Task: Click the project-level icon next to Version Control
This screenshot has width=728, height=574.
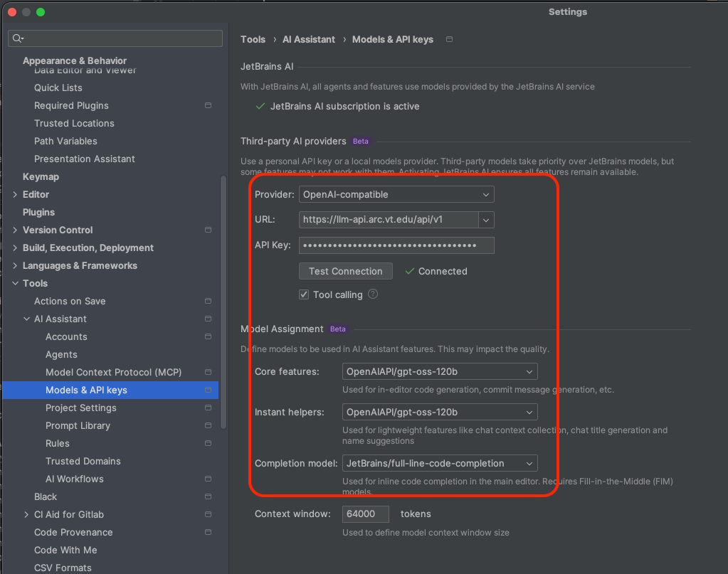Action: click(x=208, y=230)
